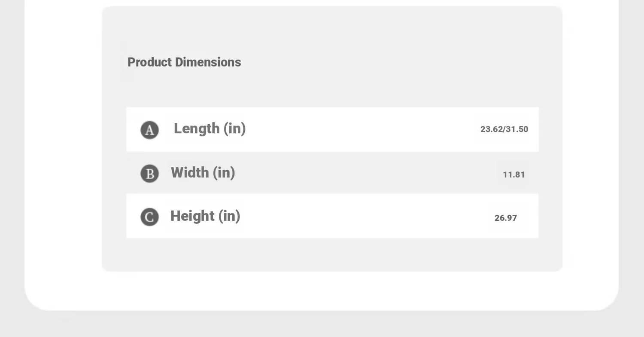Click the word Length in row A
This screenshot has height=337, width=644.
pos(197,129)
